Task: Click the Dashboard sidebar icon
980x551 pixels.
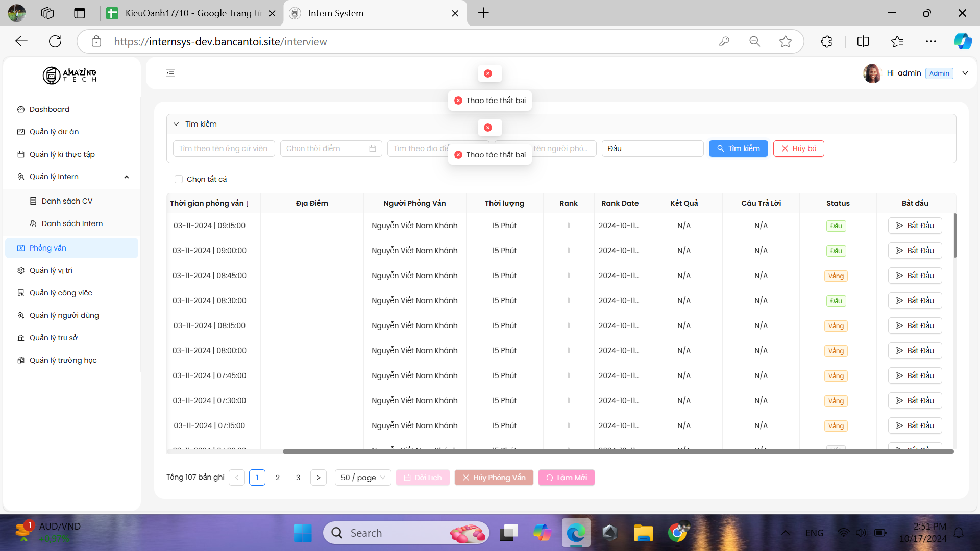Action: [x=21, y=109]
